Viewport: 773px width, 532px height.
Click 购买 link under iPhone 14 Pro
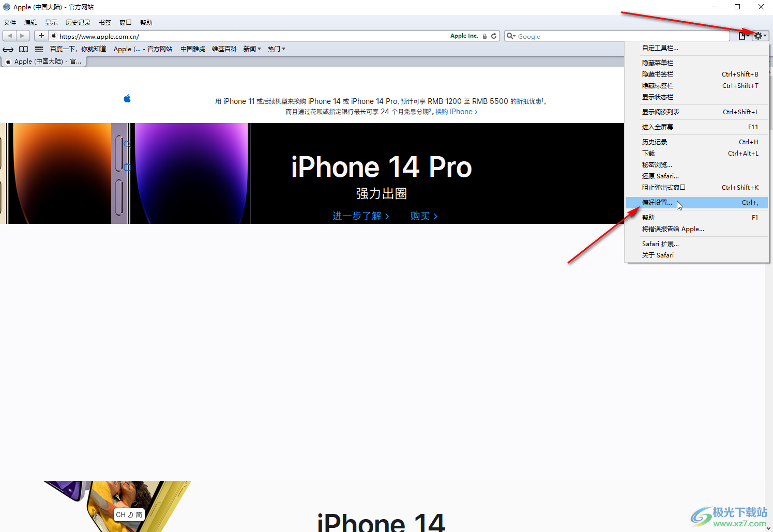[x=424, y=216]
